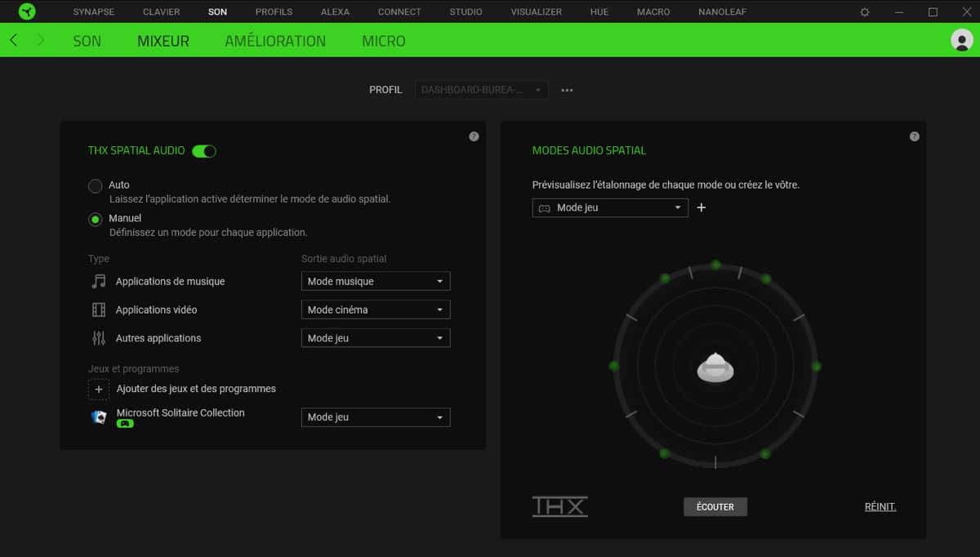
Task: Open Applications vidéo mode dropdown
Action: tap(376, 310)
